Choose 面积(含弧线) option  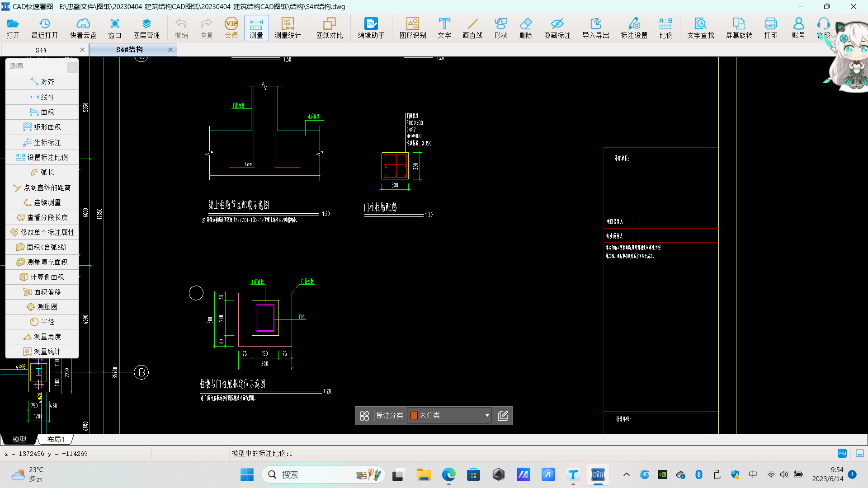42,247
